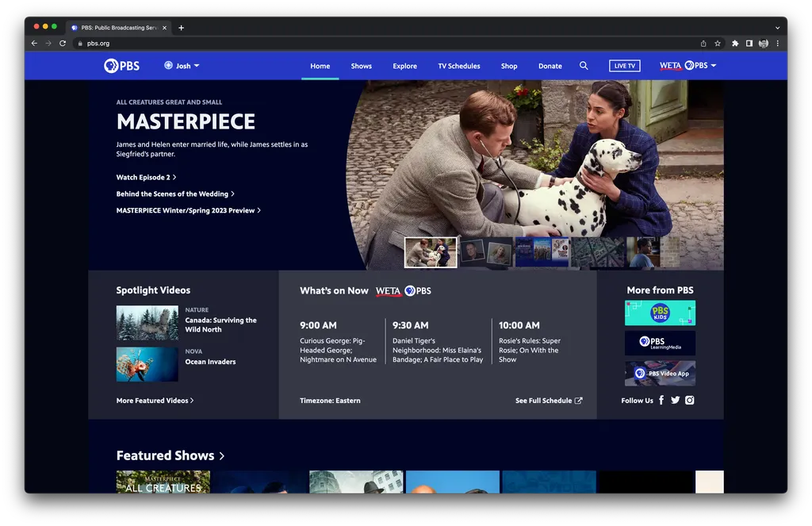
Task: Select the aerial map carousel thumbnail
Action: (x=597, y=253)
